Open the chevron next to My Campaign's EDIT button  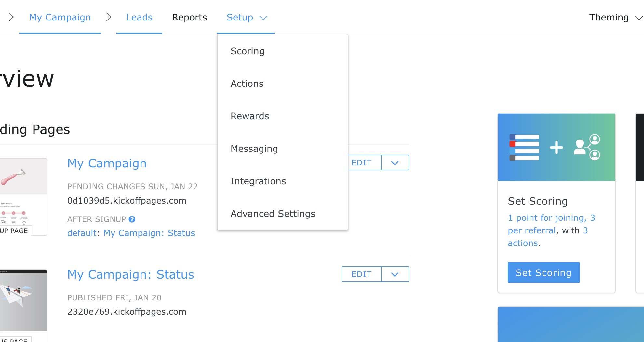[395, 163]
